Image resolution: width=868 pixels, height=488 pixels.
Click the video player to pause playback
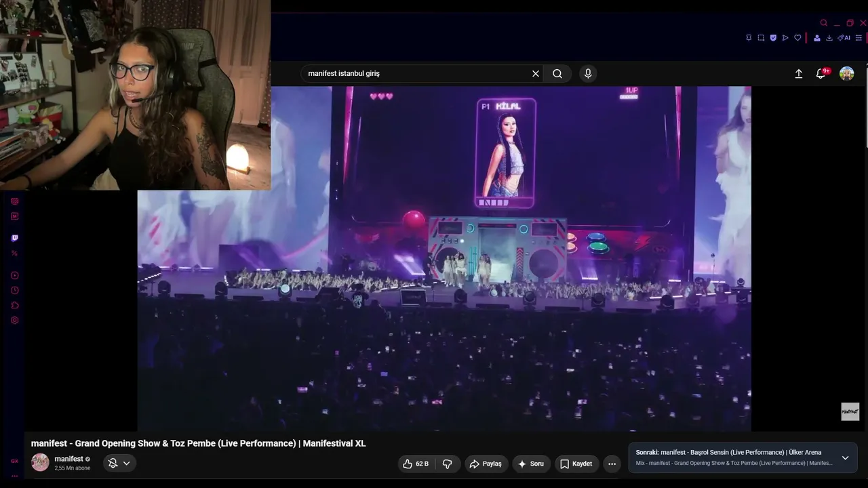pyautogui.click(x=444, y=258)
